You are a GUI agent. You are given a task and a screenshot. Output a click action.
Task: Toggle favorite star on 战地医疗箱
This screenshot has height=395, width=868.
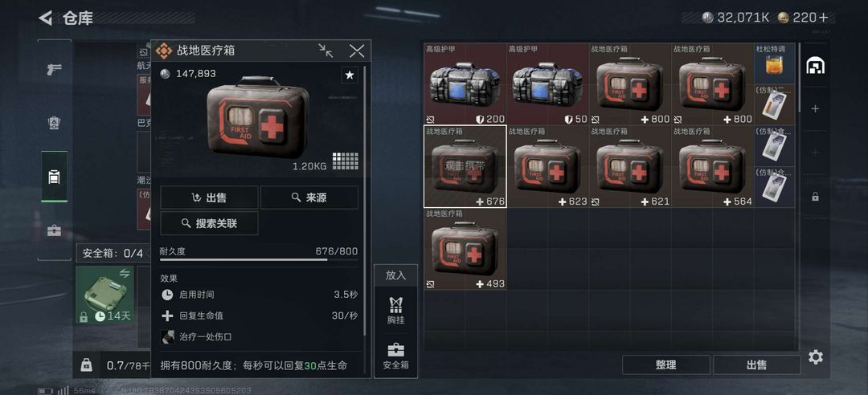pos(350,75)
